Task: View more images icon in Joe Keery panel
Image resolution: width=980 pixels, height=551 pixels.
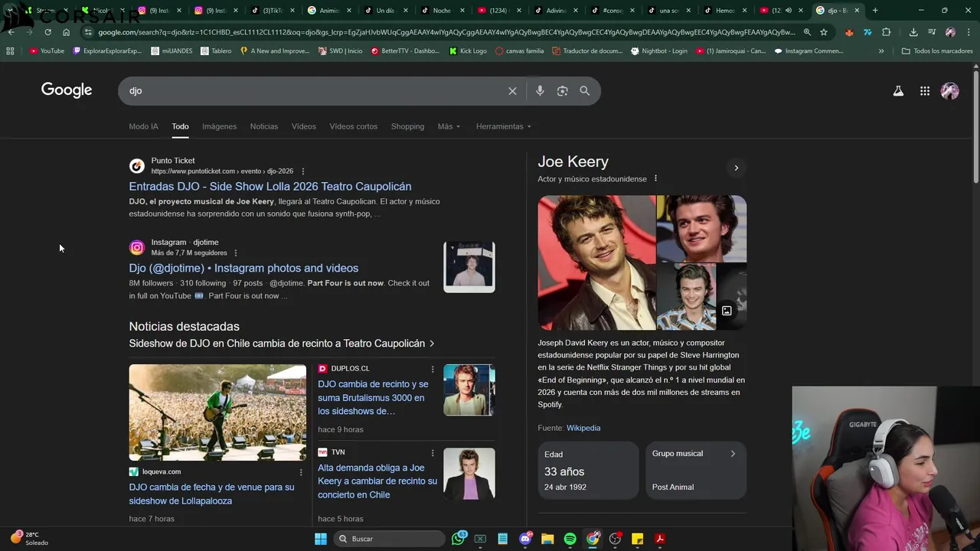Action: point(727,311)
